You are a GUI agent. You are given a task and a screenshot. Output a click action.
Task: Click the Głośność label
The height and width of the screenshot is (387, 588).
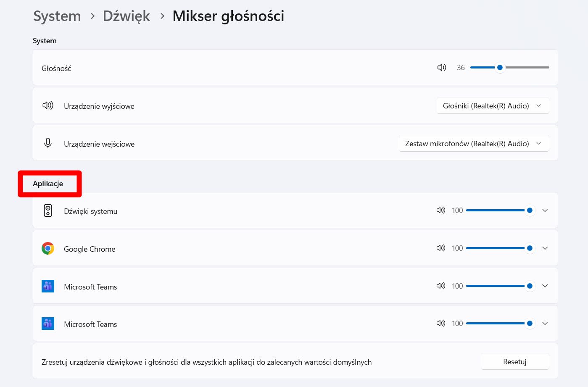[x=56, y=68]
